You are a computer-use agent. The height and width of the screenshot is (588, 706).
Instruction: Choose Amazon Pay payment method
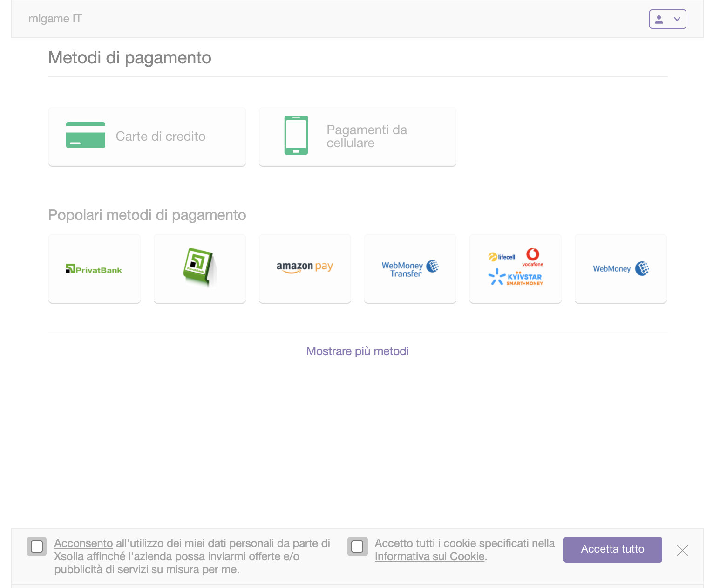(x=305, y=269)
